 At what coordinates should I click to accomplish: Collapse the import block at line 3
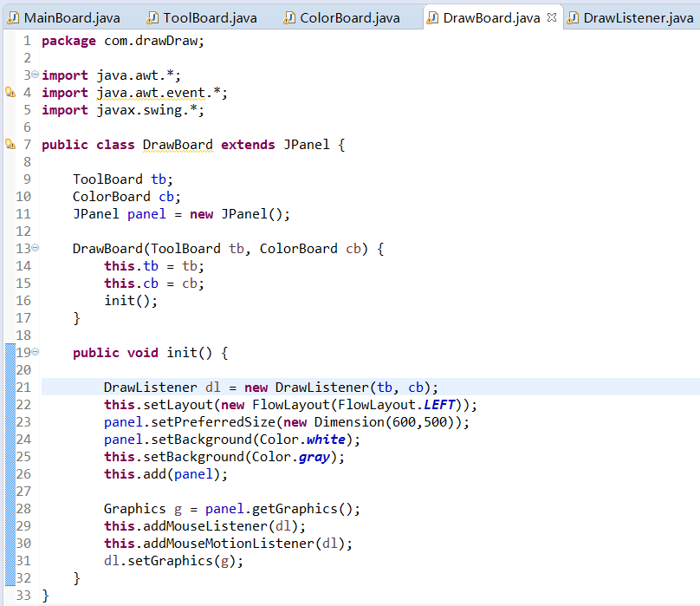click(35, 75)
